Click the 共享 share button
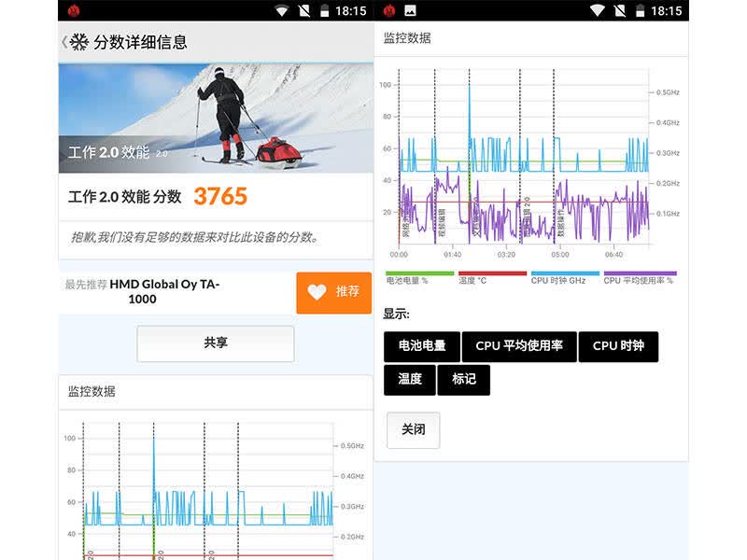Viewport: 747px width, 560px height. (216, 343)
